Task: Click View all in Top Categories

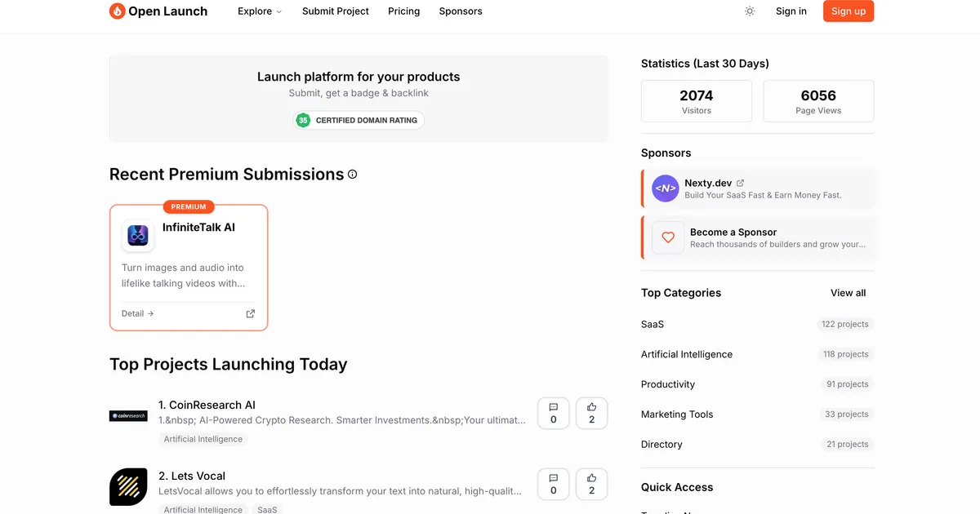Action: tap(848, 293)
